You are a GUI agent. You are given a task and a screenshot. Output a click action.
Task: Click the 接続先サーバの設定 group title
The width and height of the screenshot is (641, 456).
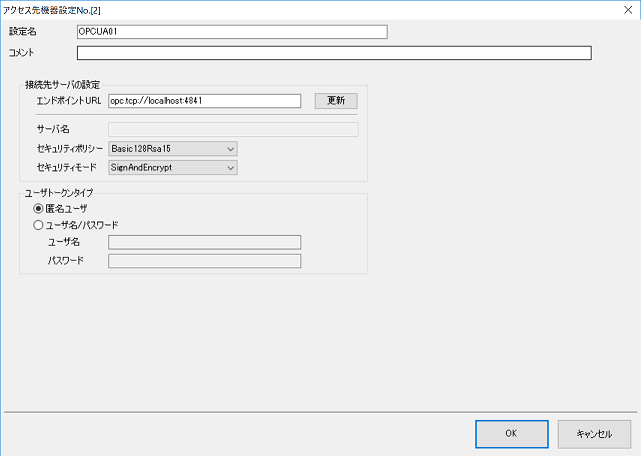click(63, 85)
